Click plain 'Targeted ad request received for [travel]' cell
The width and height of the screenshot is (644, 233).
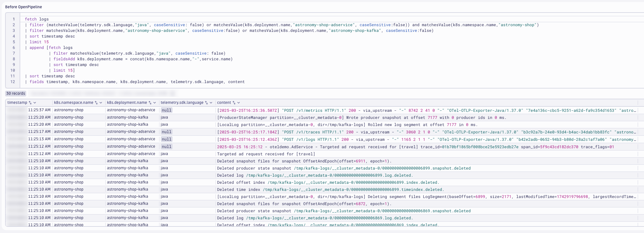point(426,154)
